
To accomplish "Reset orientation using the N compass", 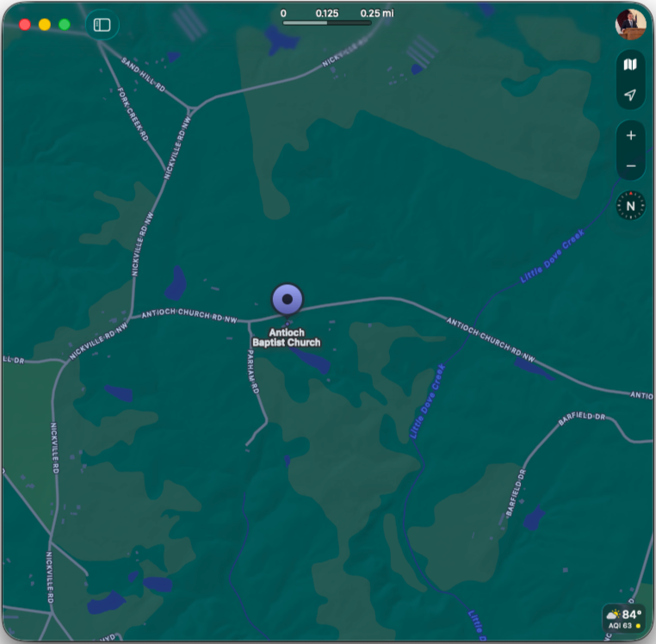I will tap(630, 206).
